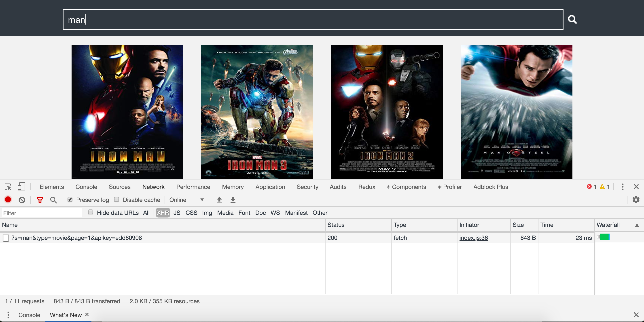Open the DevTools three-dot customize menu

[x=623, y=187]
